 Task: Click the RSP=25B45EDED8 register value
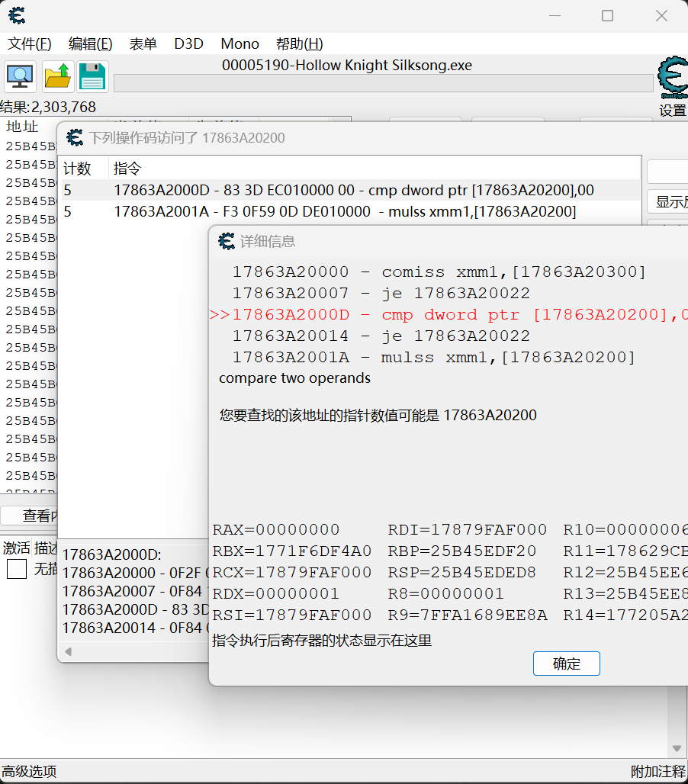pyautogui.click(x=462, y=573)
